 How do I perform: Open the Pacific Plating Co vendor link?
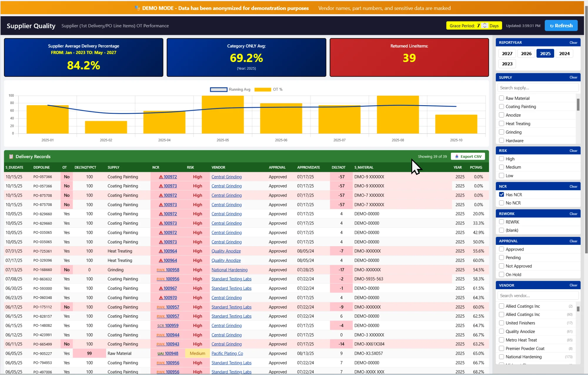click(x=227, y=354)
